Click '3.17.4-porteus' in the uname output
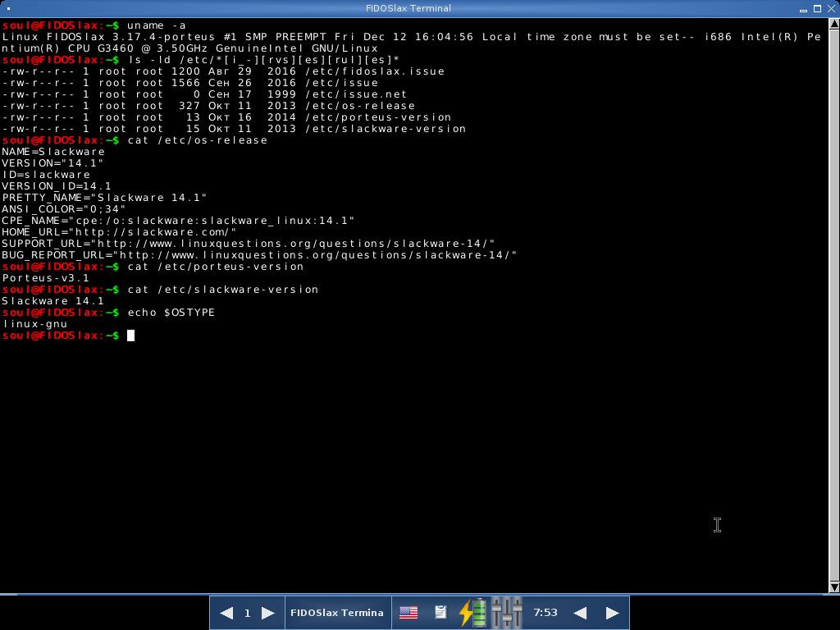Screen dimensions: 840x630 click(163, 37)
